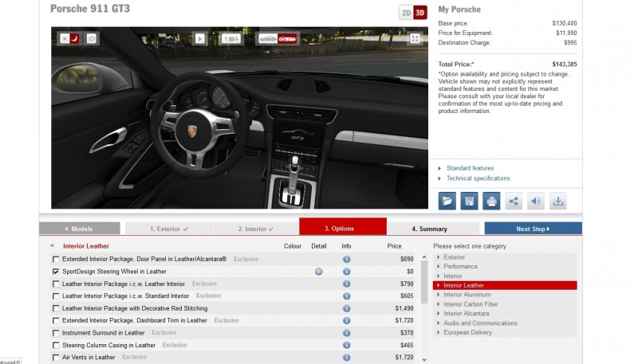Open saved configuration folder icon

pyautogui.click(x=447, y=201)
